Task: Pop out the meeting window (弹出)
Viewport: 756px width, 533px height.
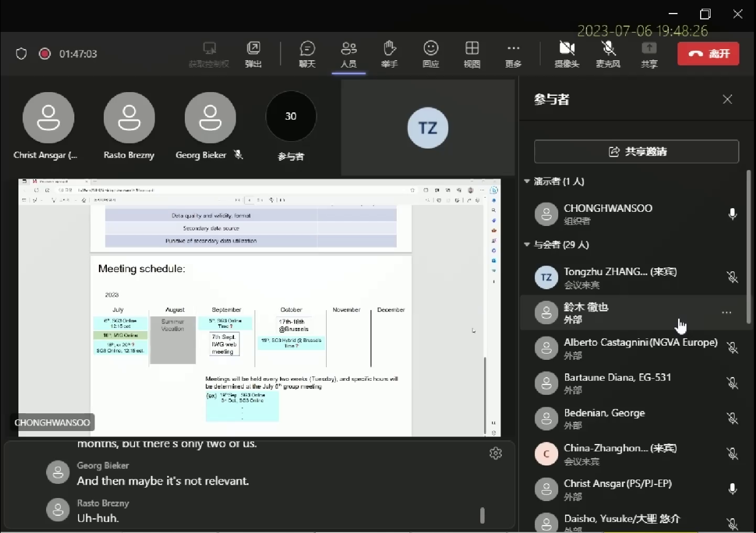Action: tap(253, 54)
